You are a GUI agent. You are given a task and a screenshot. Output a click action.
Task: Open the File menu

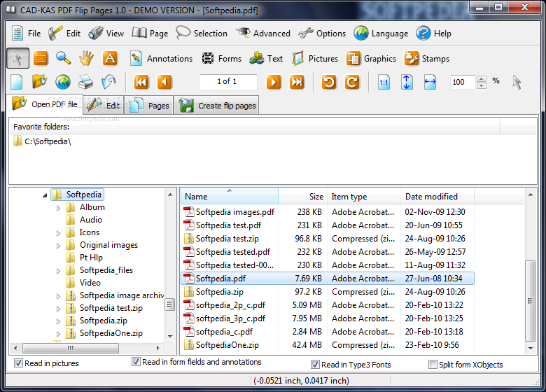tap(26, 34)
